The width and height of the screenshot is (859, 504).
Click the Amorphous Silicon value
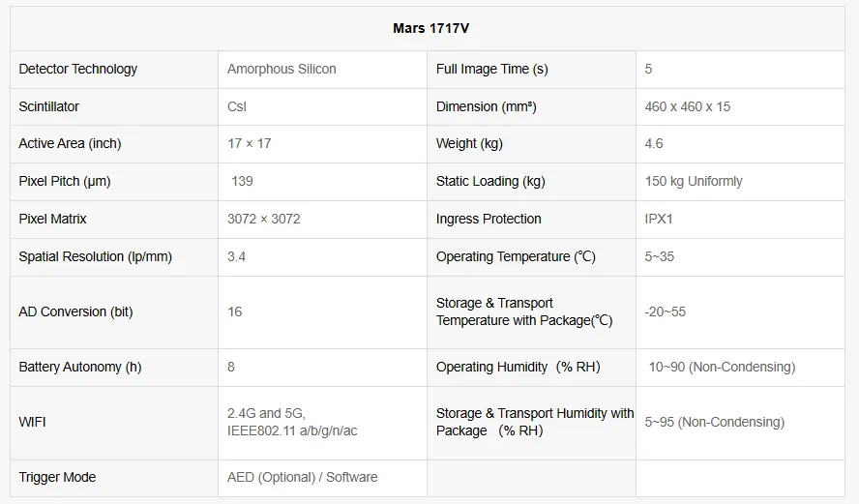coord(281,69)
